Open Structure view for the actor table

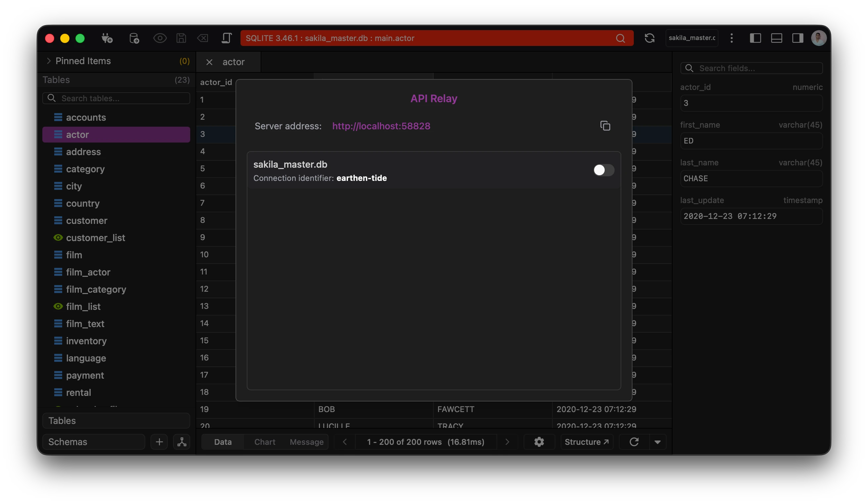586,442
